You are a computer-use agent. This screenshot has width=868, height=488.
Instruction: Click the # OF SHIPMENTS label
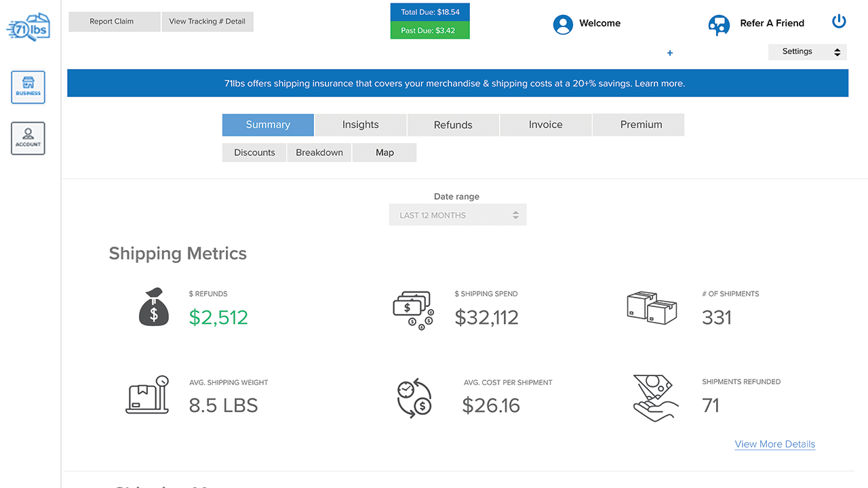coord(731,294)
